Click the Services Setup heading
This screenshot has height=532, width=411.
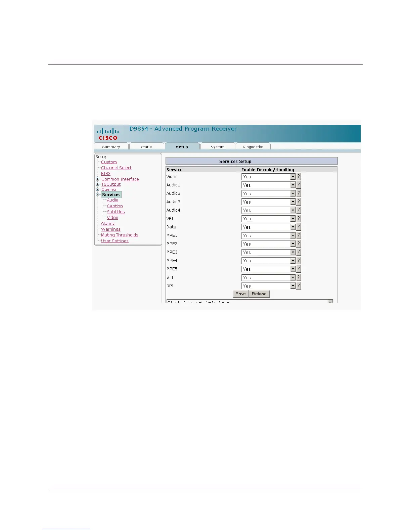pos(235,161)
